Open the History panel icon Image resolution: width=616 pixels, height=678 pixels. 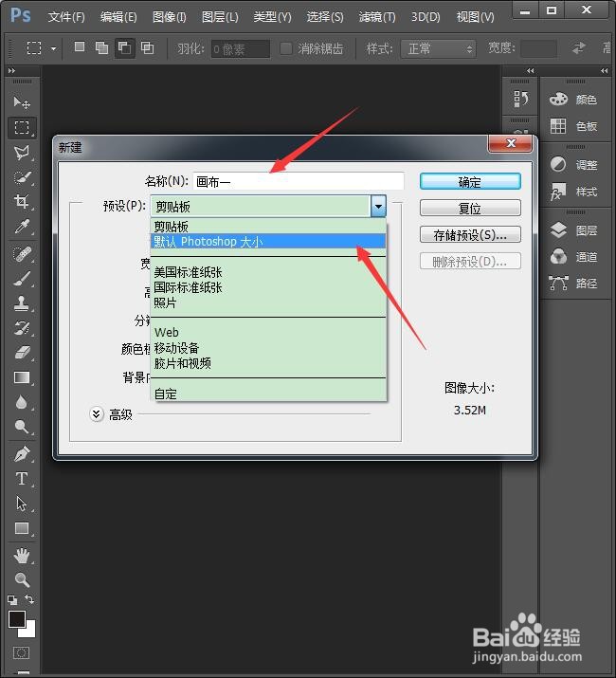[520, 99]
